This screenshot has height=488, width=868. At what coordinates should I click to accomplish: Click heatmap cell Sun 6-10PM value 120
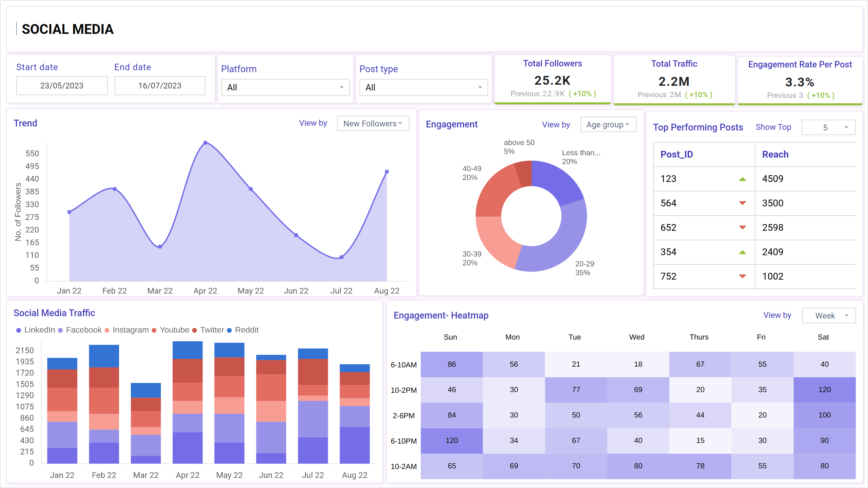452,441
